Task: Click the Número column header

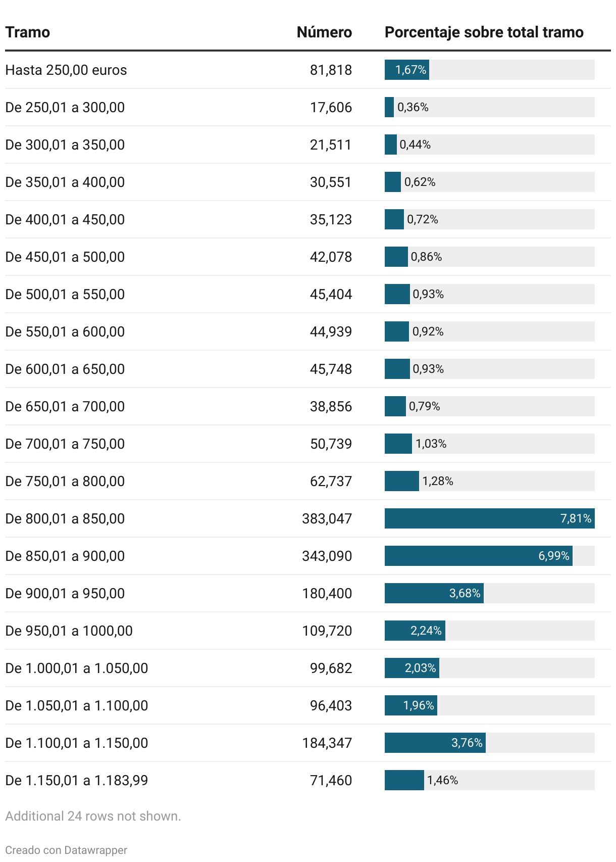Action: (324, 32)
